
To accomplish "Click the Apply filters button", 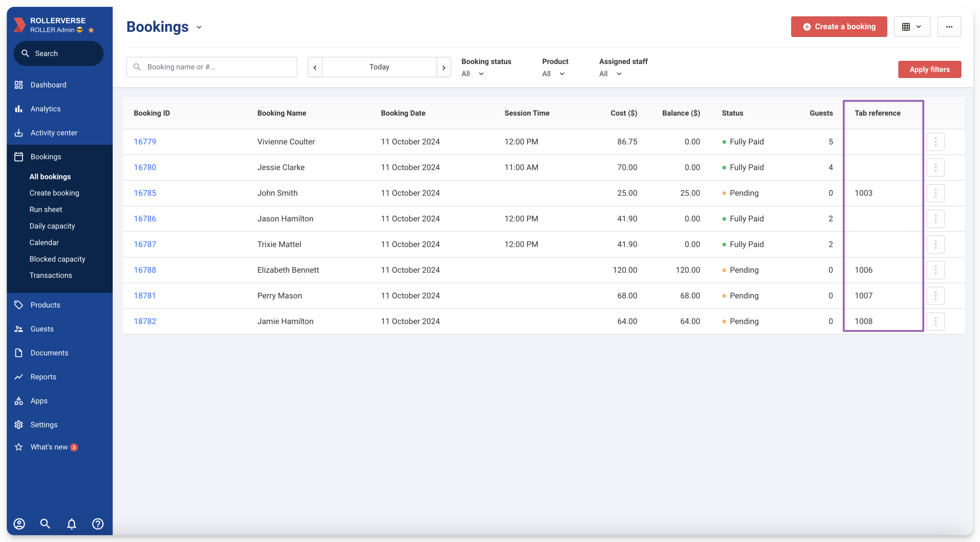I will [929, 70].
